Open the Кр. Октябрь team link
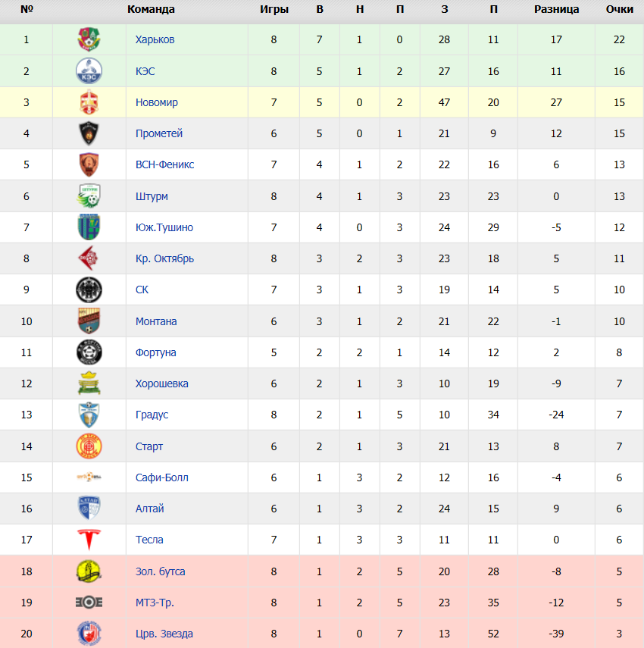This screenshot has height=648, width=644. pos(165,258)
